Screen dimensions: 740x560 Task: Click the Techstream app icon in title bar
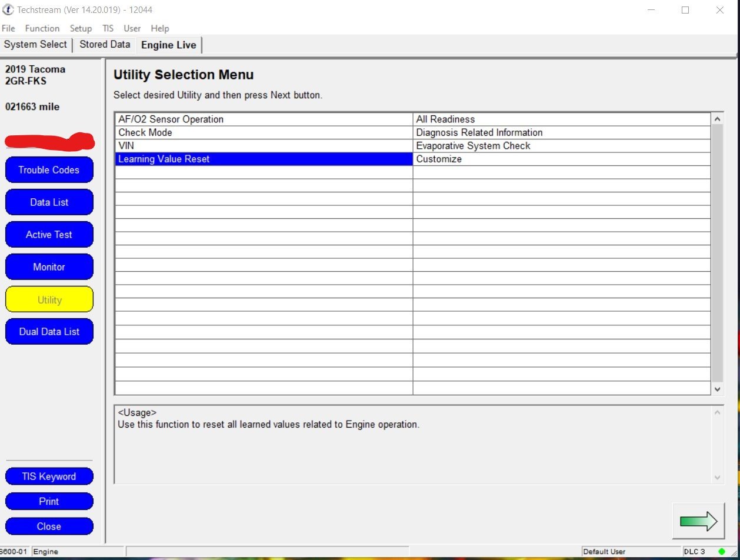point(8,10)
